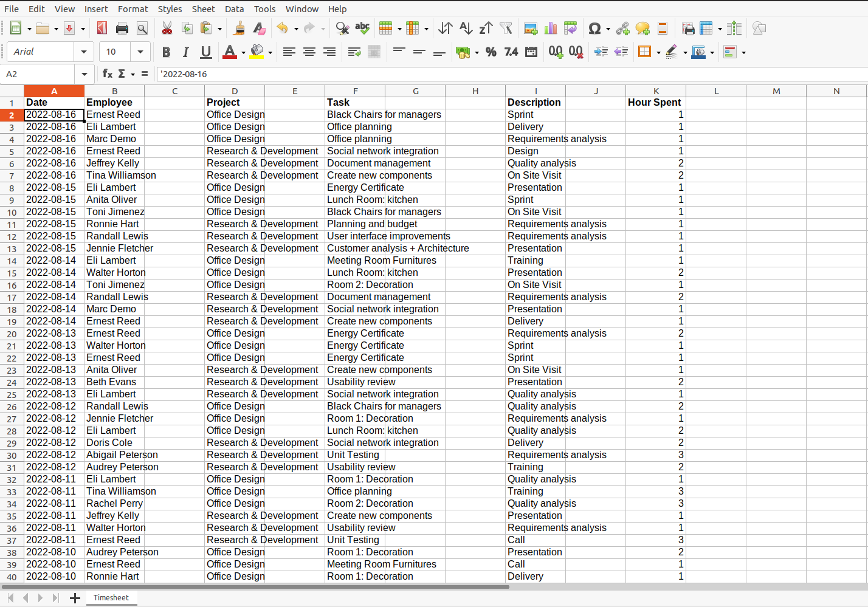Expand the Paste options dropdown
The image size is (868, 607).
pos(220,29)
